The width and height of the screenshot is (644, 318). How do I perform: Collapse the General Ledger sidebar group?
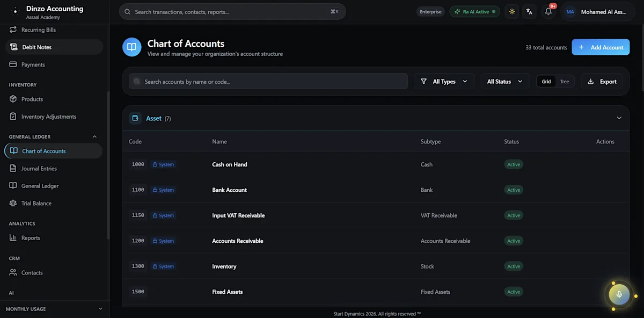coord(95,137)
